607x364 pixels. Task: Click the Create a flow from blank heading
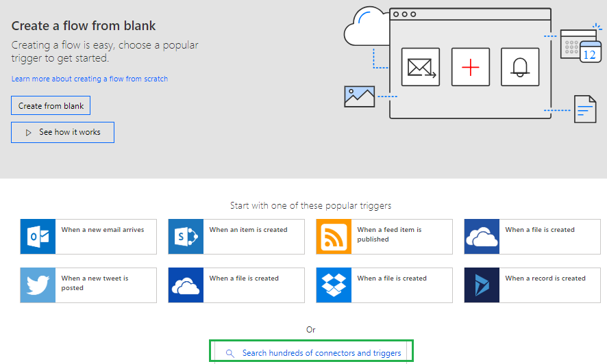tap(83, 26)
